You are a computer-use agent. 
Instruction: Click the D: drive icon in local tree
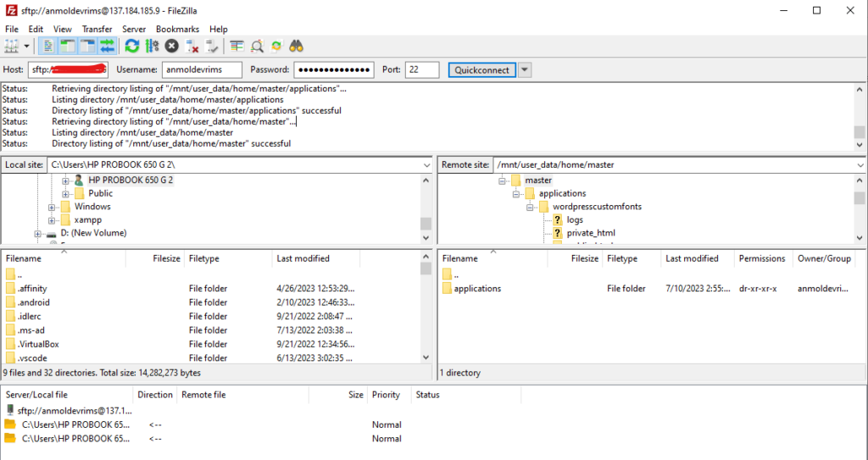pyautogui.click(x=52, y=234)
